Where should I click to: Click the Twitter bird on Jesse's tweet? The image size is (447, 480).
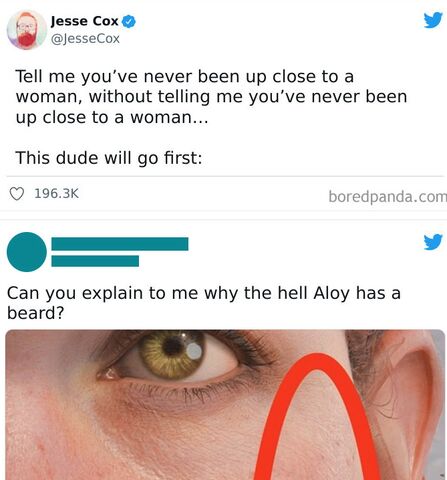pyautogui.click(x=433, y=20)
